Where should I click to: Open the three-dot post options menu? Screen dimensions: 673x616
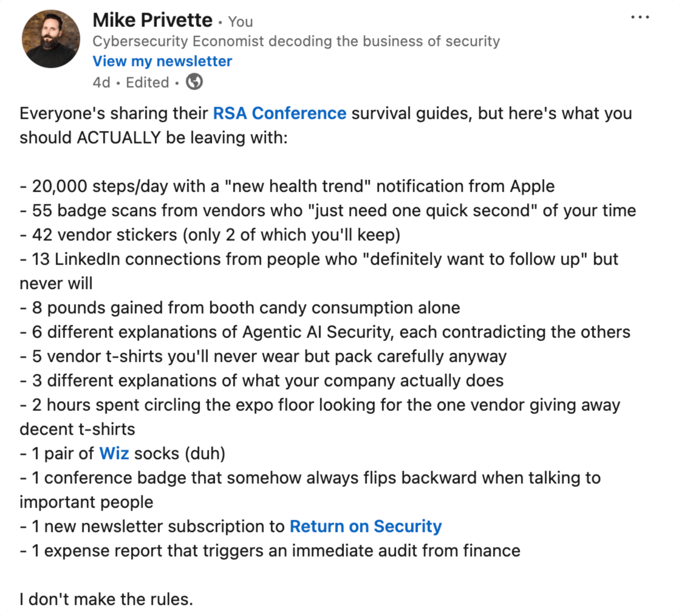point(640,17)
